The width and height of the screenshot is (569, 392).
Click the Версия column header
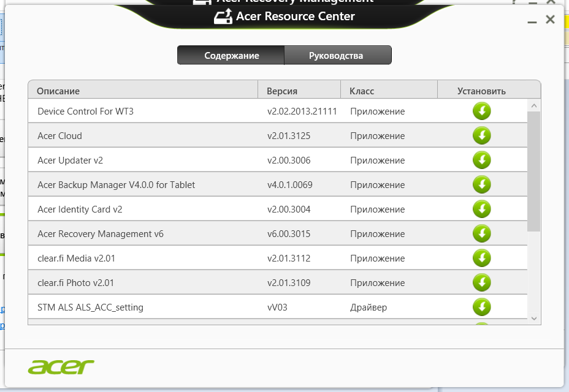coord(299,91)
